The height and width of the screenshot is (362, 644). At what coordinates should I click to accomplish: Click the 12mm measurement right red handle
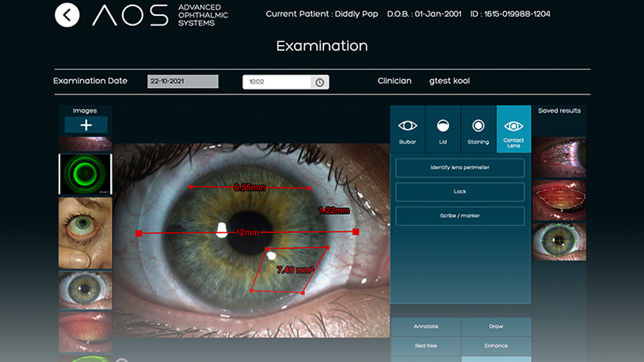pos(356,232)
